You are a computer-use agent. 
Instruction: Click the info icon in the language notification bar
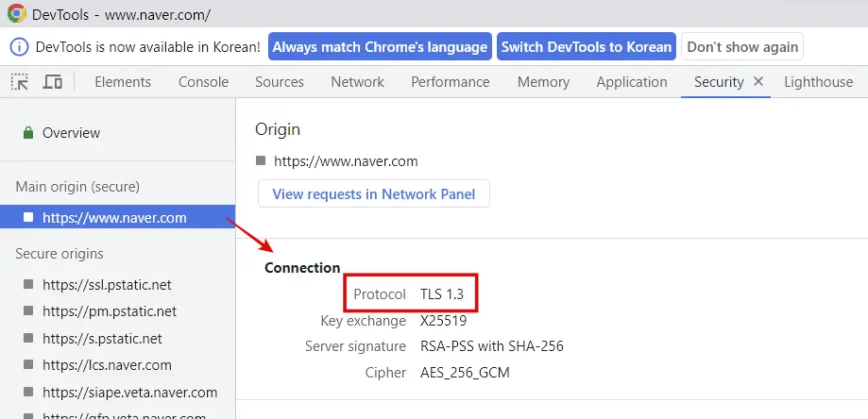pos(20,47)
